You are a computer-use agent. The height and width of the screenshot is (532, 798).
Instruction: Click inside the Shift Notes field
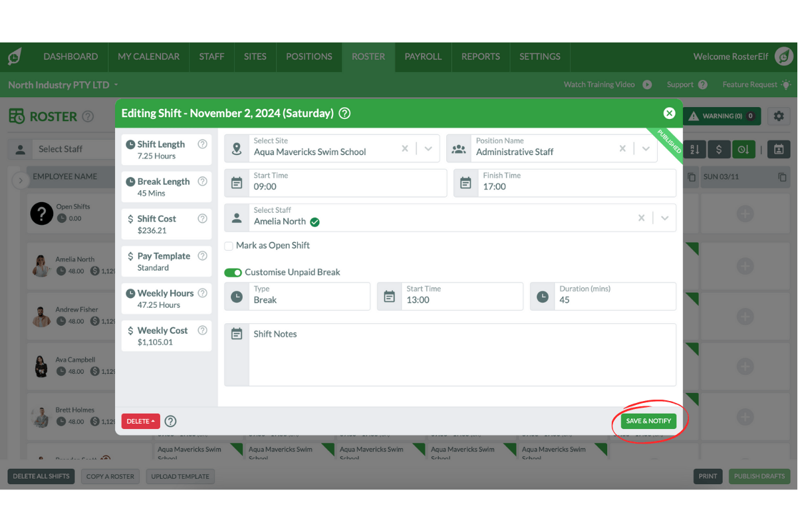point(459,352)
